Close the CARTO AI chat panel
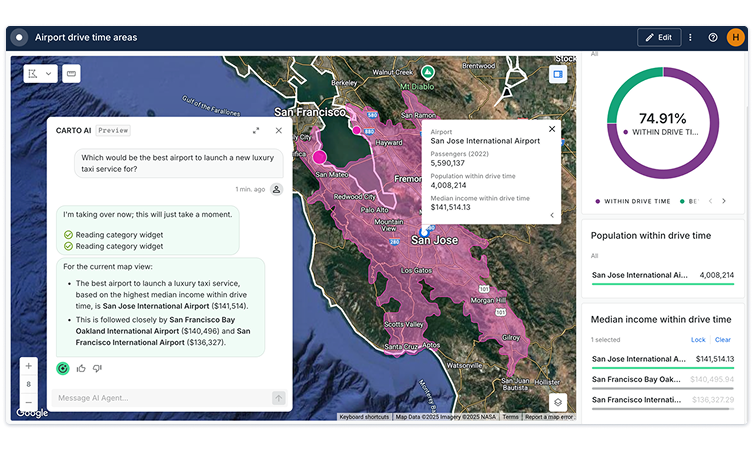The height and width of the screenshot is (450, 754). [x=278, y=130]
